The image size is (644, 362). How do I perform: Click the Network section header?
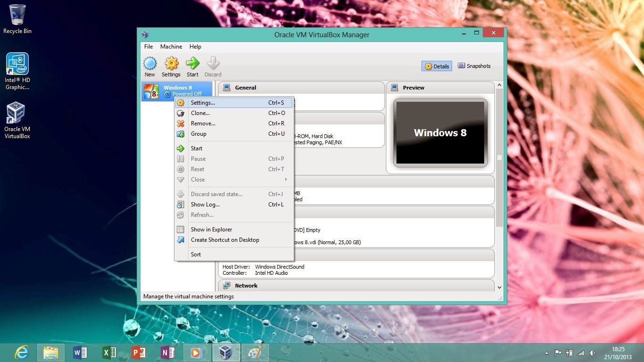click(356, 286)
